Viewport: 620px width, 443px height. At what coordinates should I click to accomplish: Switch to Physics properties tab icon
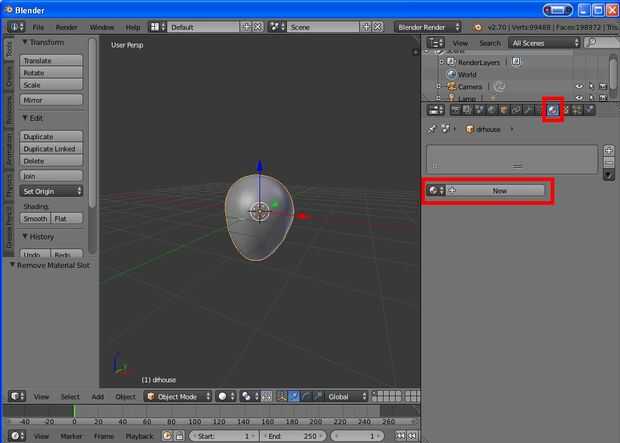[590, 110]
